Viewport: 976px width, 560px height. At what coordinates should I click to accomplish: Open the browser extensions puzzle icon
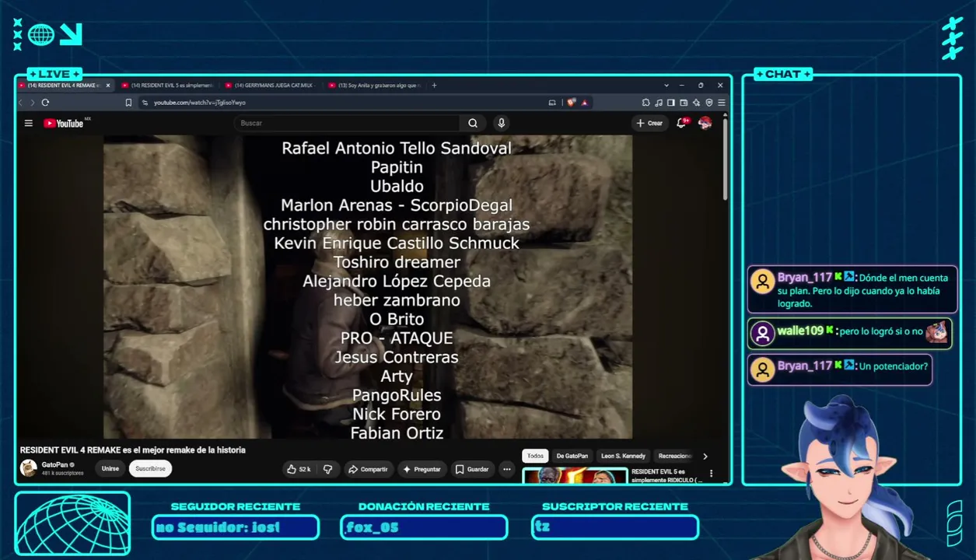coord(645,102)
